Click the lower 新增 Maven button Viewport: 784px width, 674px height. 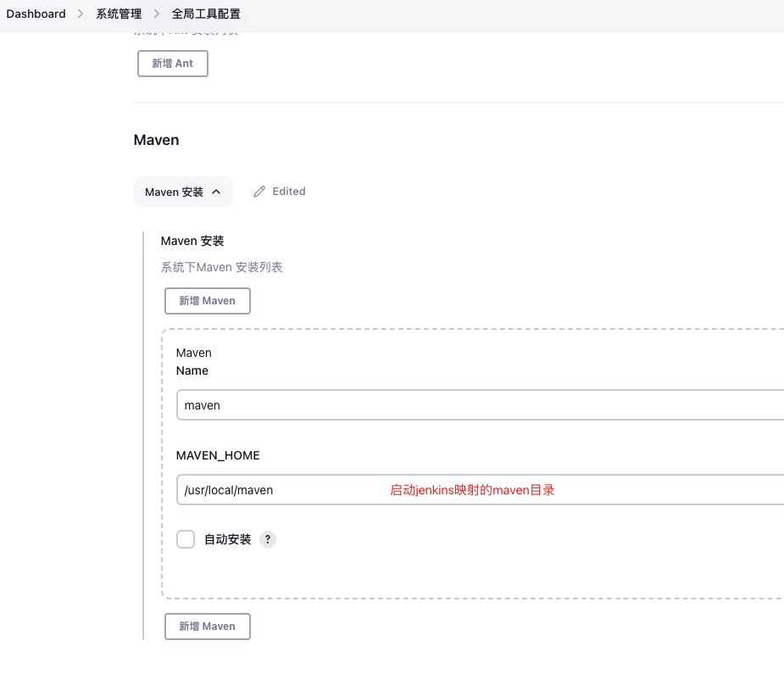click(208, 627)
